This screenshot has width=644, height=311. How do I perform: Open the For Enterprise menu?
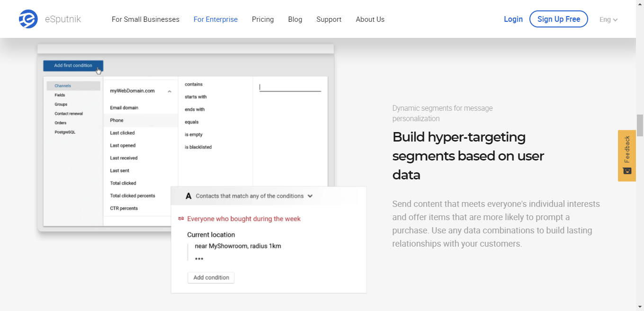[x=215, y=19]
